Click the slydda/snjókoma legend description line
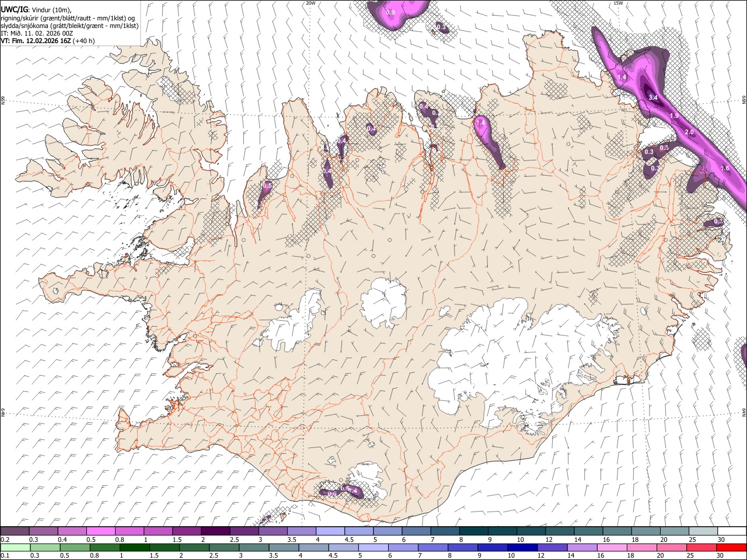 (69, 26)
